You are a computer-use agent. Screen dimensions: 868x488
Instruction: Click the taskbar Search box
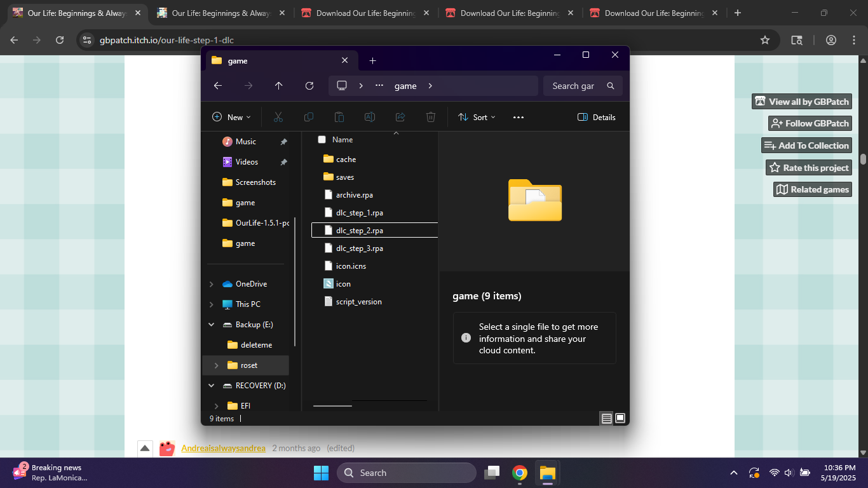(407, 473)
